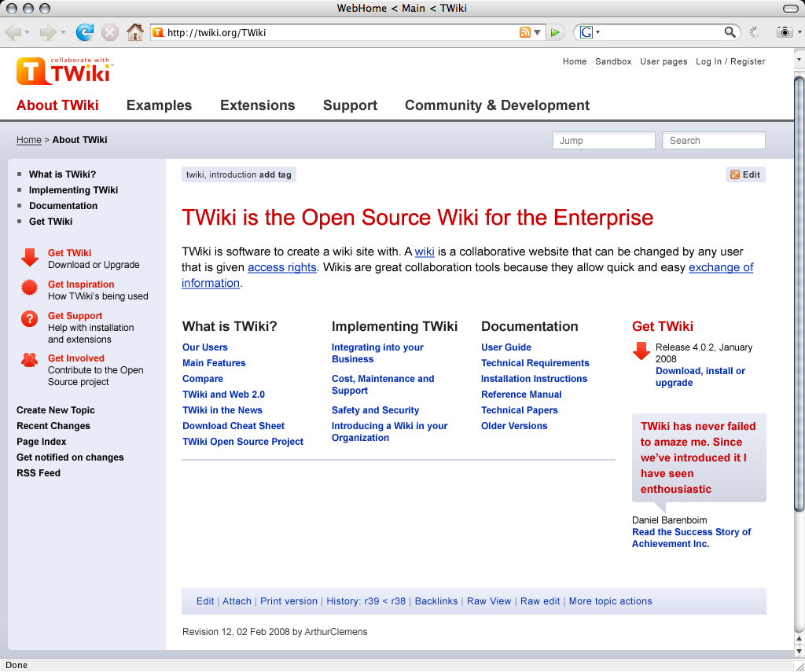Open the address bar history dropdown arrow
The image size is (805, 672).
[x=538, y=32]
